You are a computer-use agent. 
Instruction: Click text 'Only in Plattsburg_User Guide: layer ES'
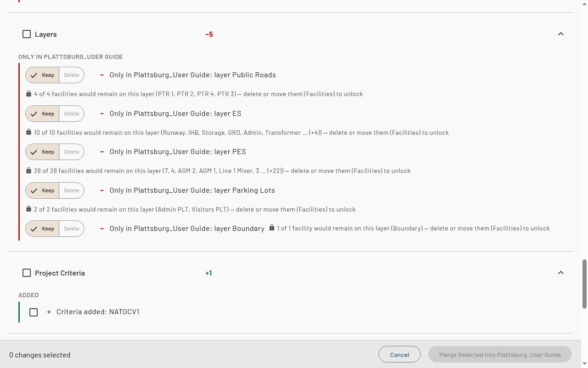[x=175, y=114]
